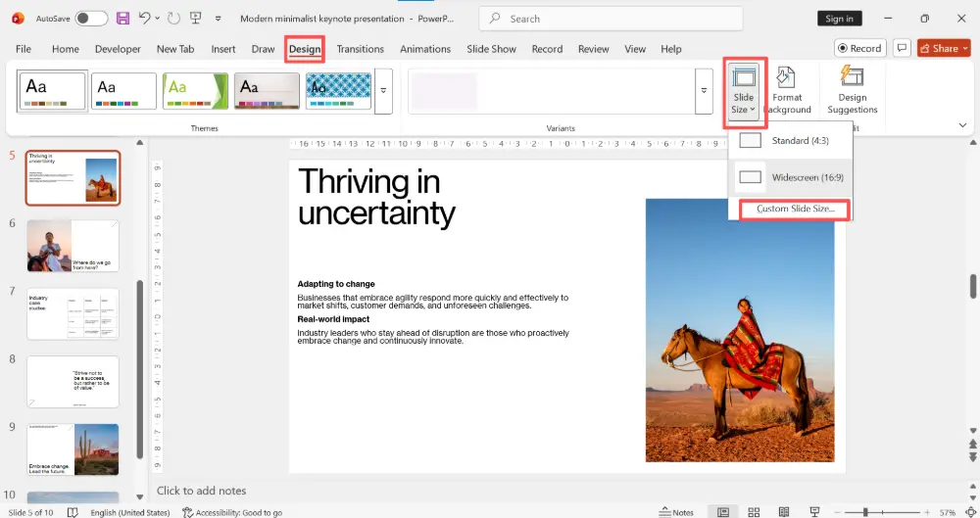This screenshot has width=980, height=518.
Task: Switch to Normal view icon
Action: pos(723,512)
